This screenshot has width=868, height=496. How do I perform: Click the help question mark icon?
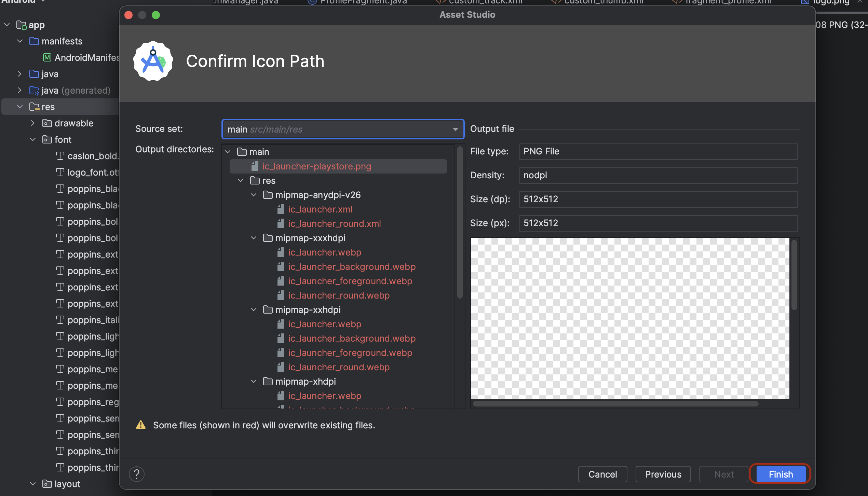[136, 474]
